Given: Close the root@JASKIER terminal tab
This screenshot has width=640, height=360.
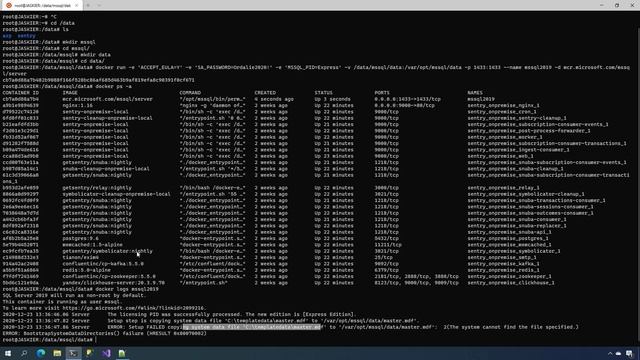Looking at the screenshot, I should click(x=76, y=5).
